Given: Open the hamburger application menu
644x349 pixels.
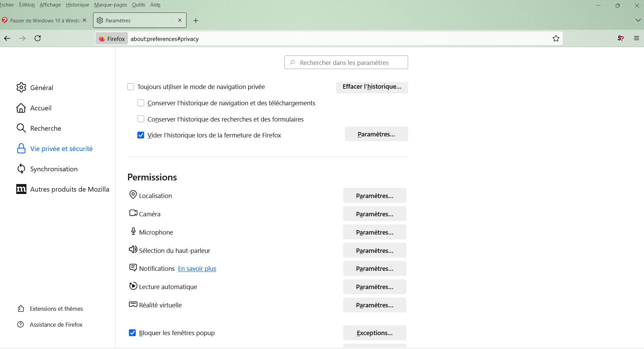Looking at the screenshot, I should [636, 38].
